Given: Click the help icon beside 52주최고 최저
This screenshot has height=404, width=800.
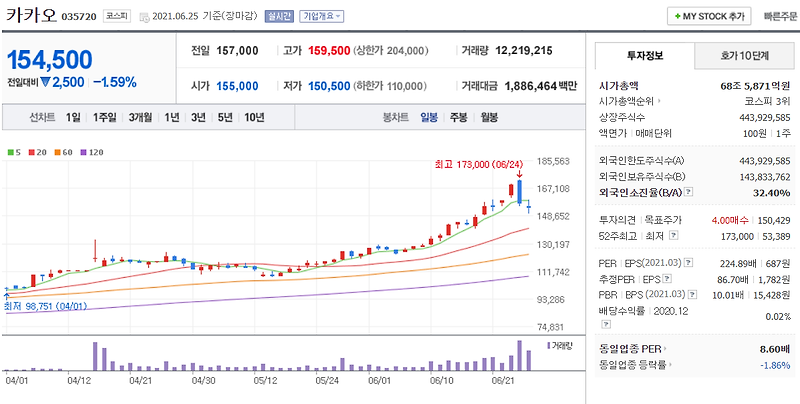Looking at the screenshot, I should point(673,235).
